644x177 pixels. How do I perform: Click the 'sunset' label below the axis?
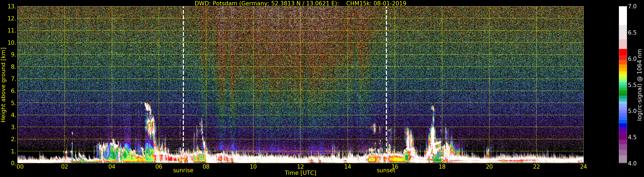coord(386,171)
